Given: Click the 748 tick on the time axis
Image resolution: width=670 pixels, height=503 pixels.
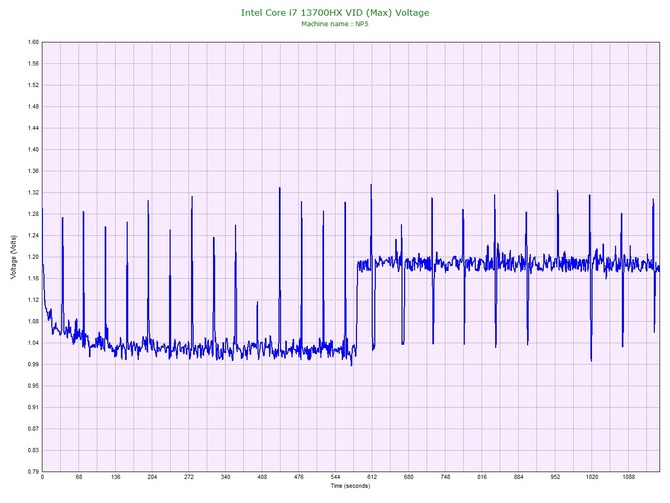Looking at the screenshot, I should tap(446, 477).
